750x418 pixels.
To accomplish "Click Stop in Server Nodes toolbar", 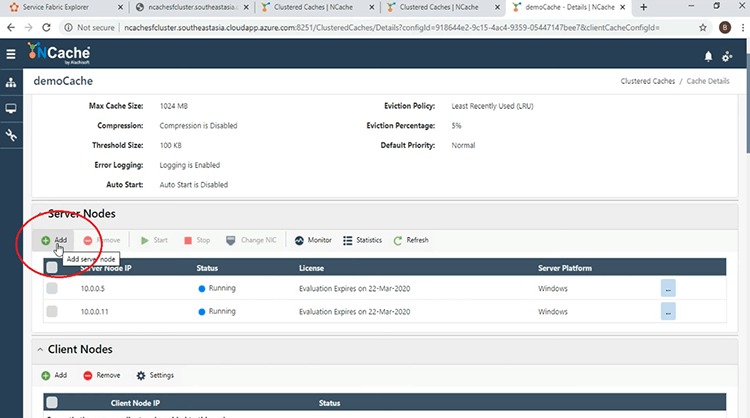I will (197, 240).
